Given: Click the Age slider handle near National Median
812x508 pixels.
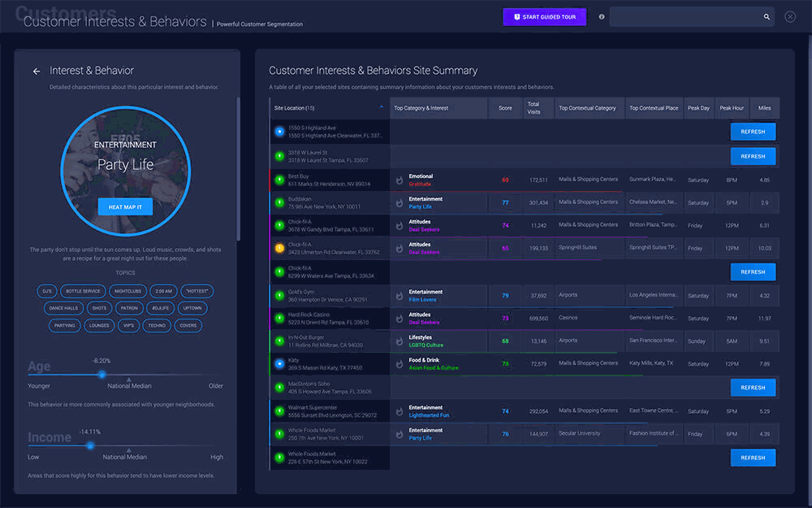Looking at the screenshot, I should pos(101,376).
